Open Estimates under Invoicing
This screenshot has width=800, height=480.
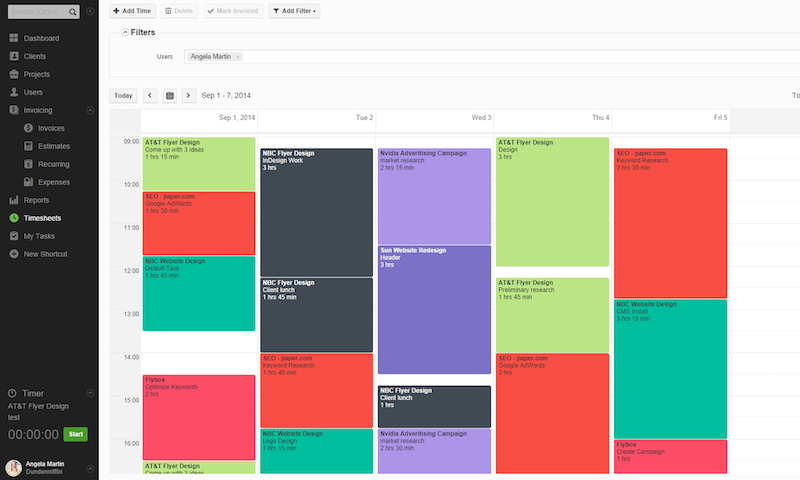tap(54, 146)
